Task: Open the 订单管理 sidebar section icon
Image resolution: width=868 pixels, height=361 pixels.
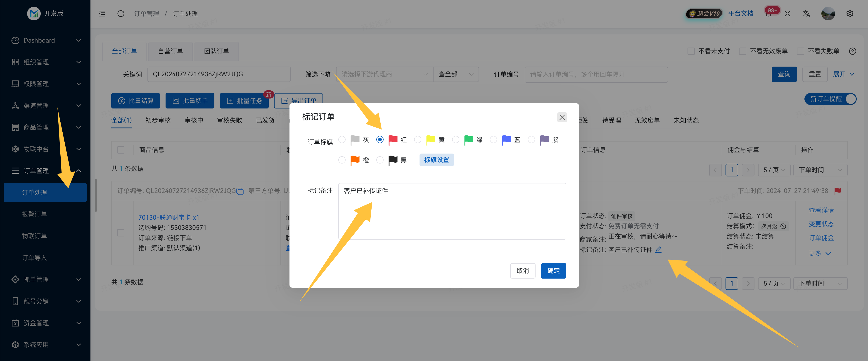Action: coord(15,171)
